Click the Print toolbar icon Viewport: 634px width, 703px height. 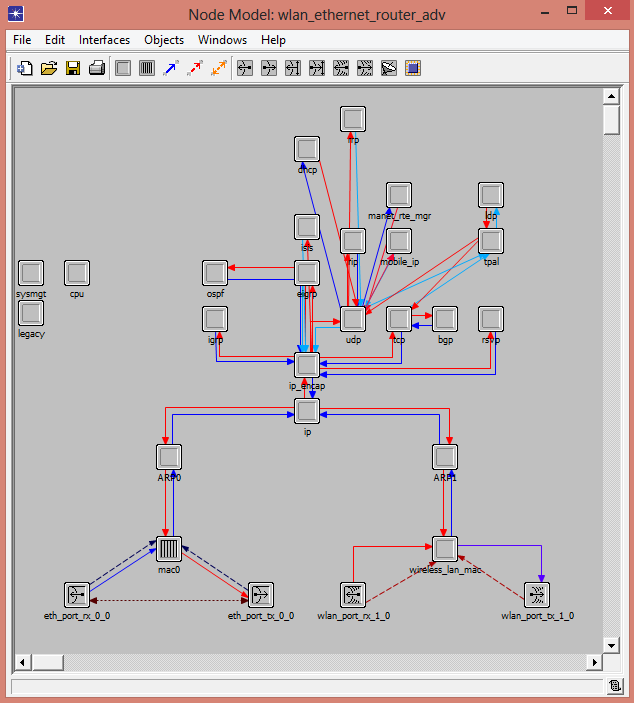(97, 68)
